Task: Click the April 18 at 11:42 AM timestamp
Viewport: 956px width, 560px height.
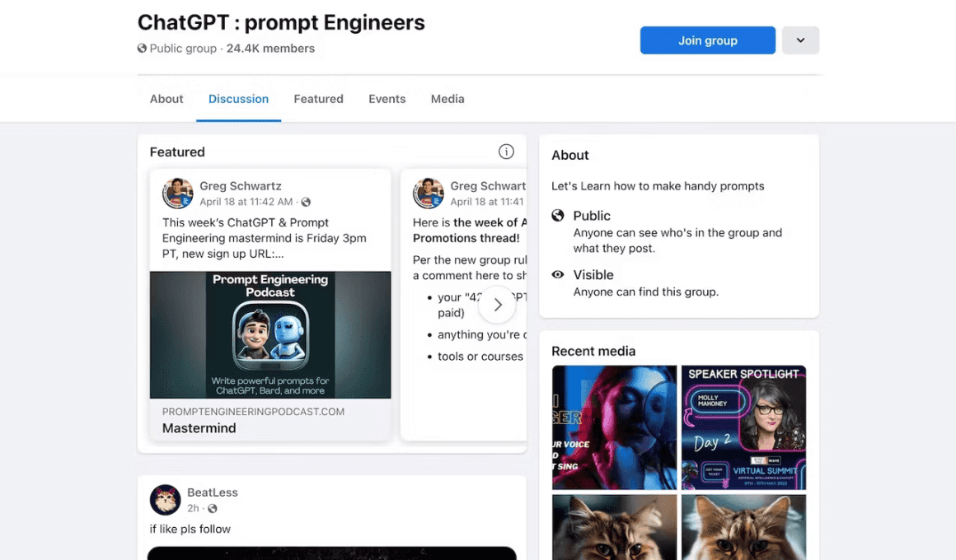Action: tap(246, 202)
